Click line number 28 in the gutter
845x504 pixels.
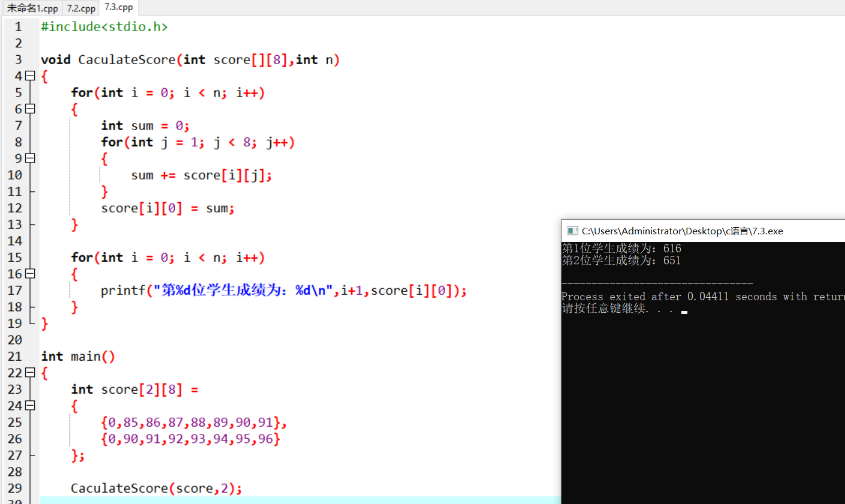click(15, 472)
